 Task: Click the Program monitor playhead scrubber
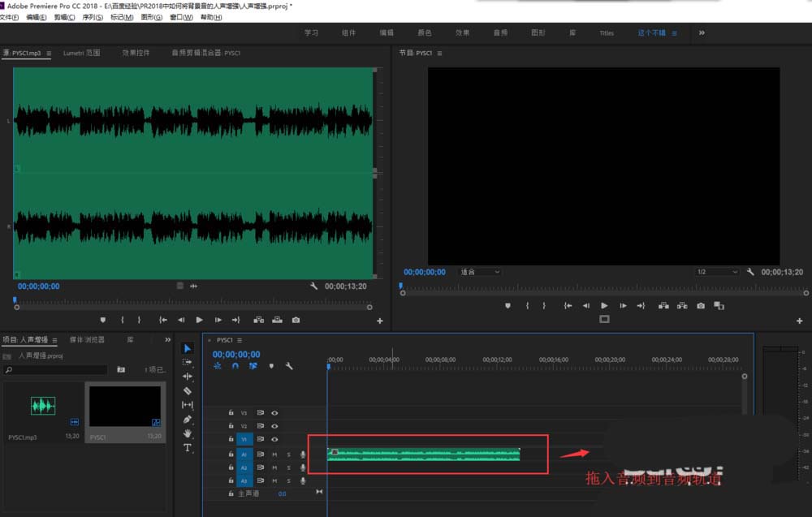(x=400, y=286)
